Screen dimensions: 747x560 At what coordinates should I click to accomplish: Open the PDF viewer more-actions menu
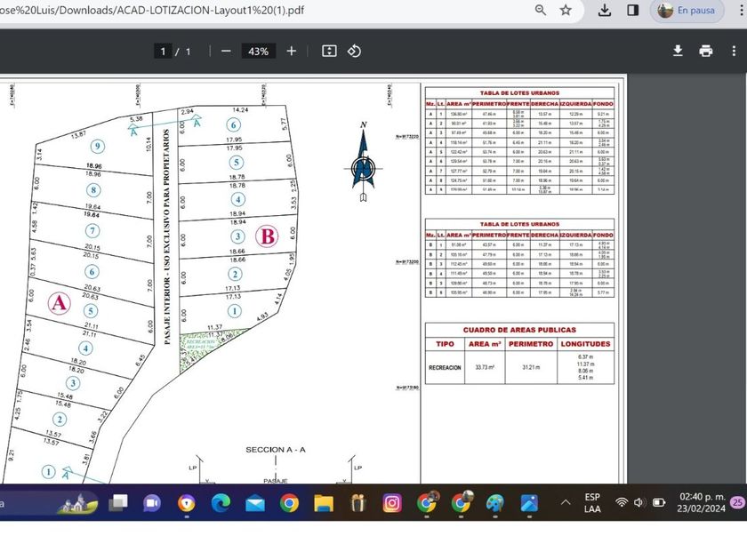(734, 51)
